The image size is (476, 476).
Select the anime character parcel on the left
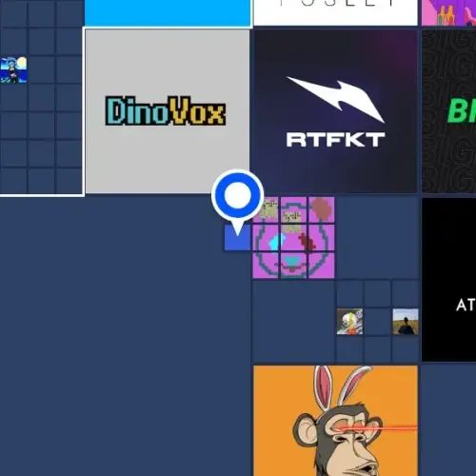coord(13,70)
